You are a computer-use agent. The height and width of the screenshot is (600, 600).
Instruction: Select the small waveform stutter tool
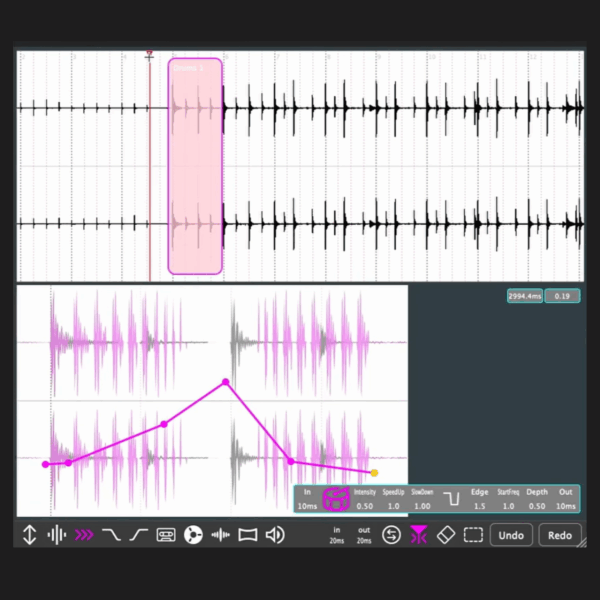[x=220, y=535]
